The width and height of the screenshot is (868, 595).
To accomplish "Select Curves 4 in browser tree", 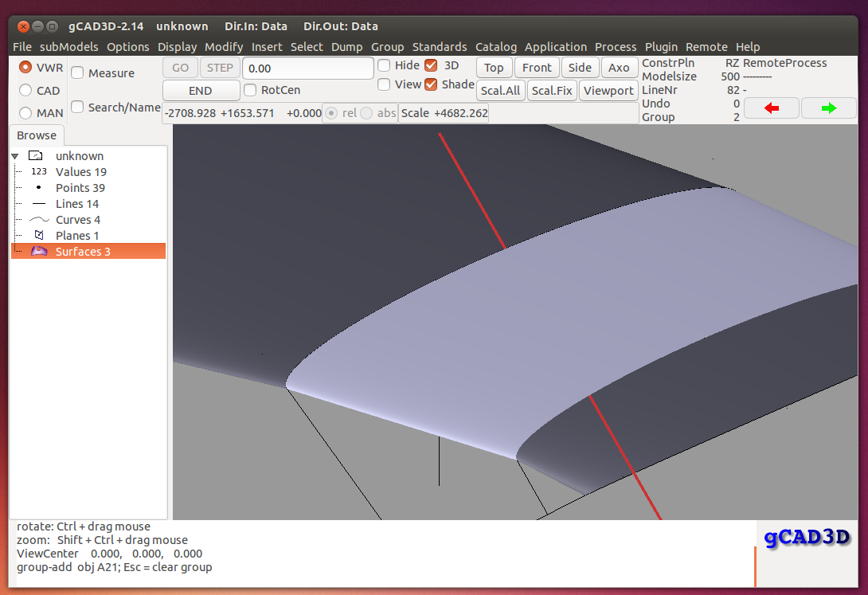I will coord(88,220).
